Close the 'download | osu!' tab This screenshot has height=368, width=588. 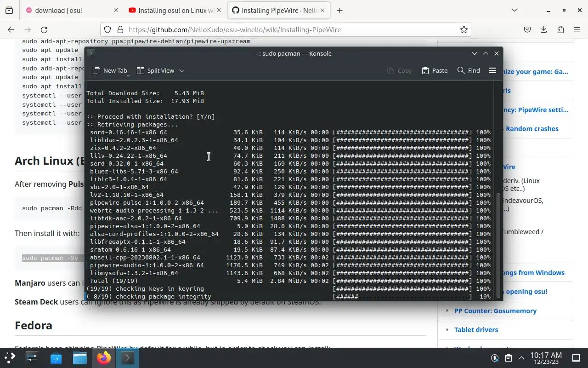115,10
